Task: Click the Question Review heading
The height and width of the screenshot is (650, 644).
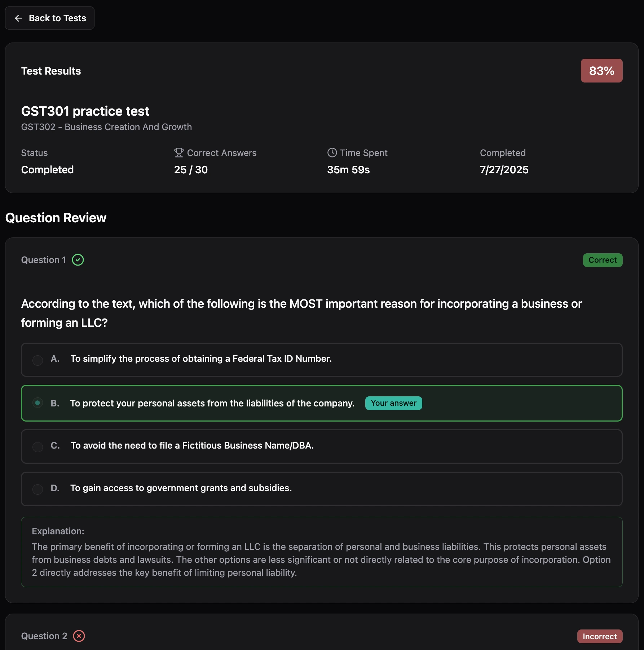Action: [x=56, y=218]
